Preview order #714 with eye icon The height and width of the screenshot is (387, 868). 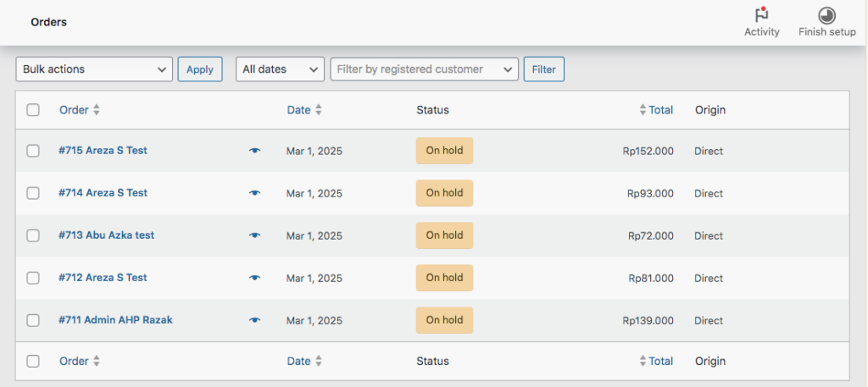coord(254,193)
